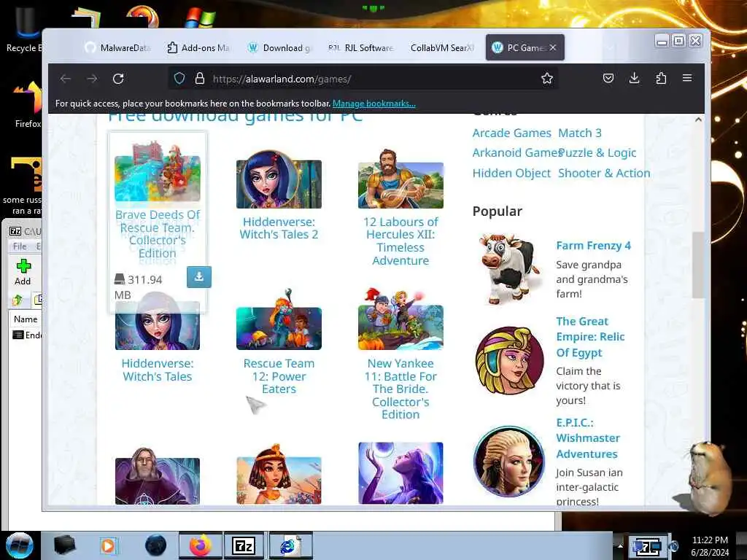The image size is (747, 560).
Task: Open Hiddenverse: Witch's Tales 2 title
Action: pyautogui.click(x=279, y=228)
